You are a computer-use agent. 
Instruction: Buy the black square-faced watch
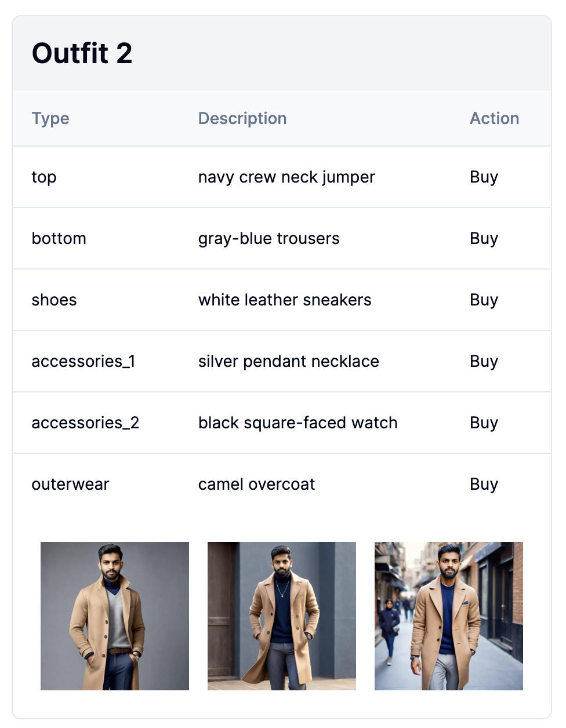(x=484, y=423)
